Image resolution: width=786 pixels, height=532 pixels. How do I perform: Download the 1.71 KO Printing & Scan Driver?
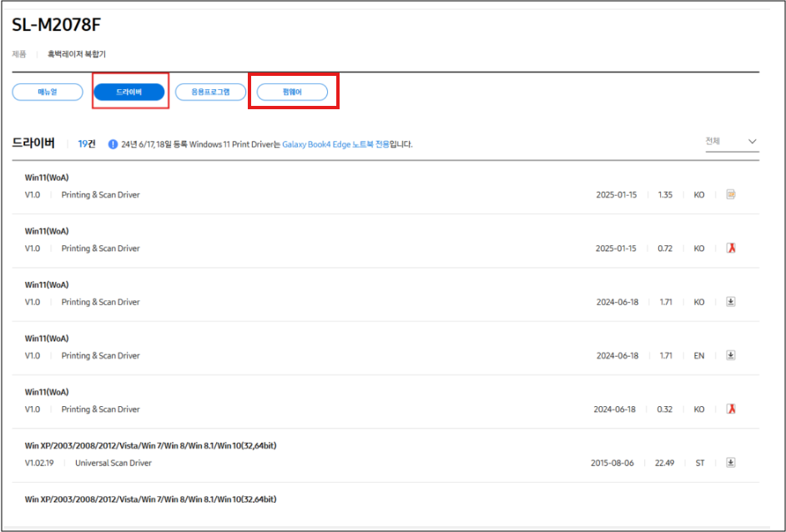tap(731, 302)
